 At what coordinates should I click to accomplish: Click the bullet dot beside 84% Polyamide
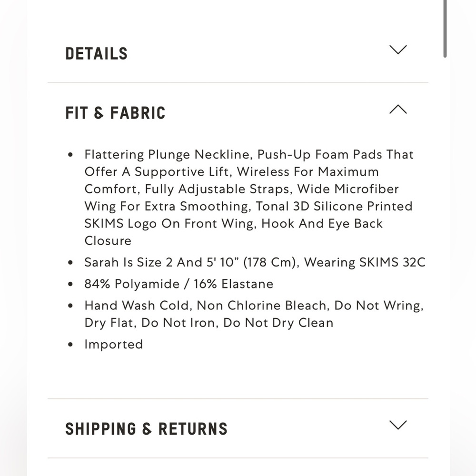[70, 284]
